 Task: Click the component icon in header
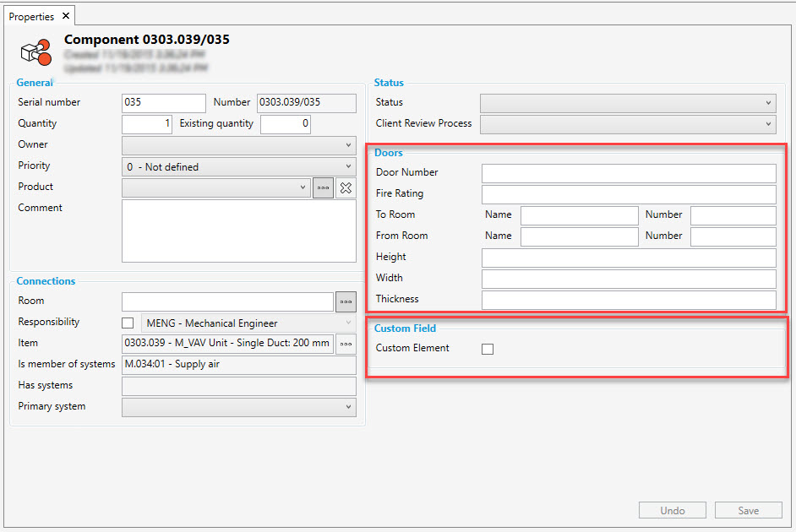click(x=35, y=52)
